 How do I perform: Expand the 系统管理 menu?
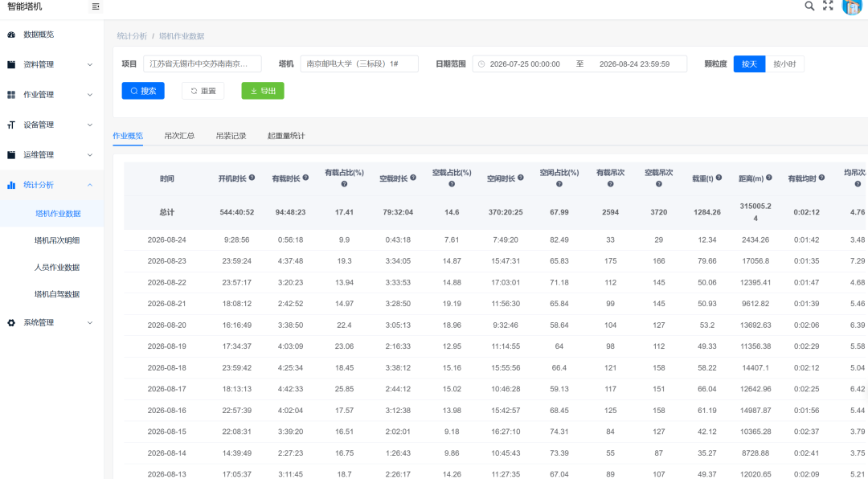point(90,322)
